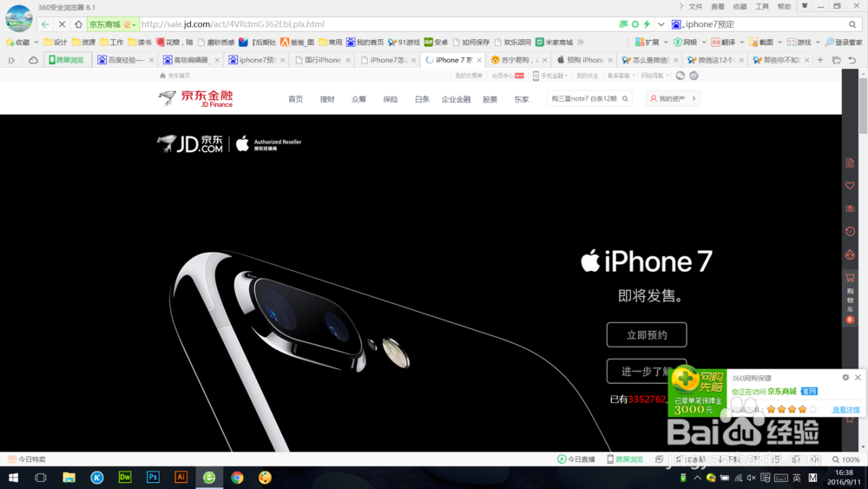Open the 收藏 favorites star button
Image resolution: width=868 pixels, height=489 pixels.
17,42
